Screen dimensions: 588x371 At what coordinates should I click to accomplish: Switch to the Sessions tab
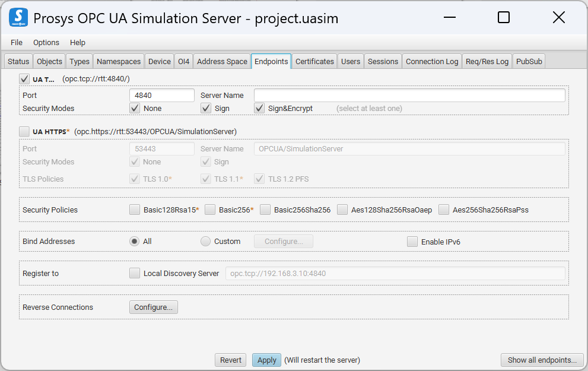tap(383, 62)
